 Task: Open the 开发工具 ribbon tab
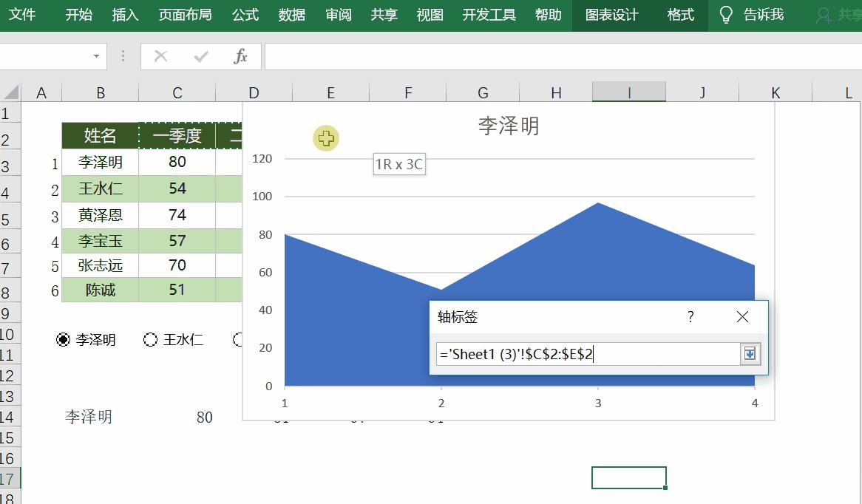[488, 14]
